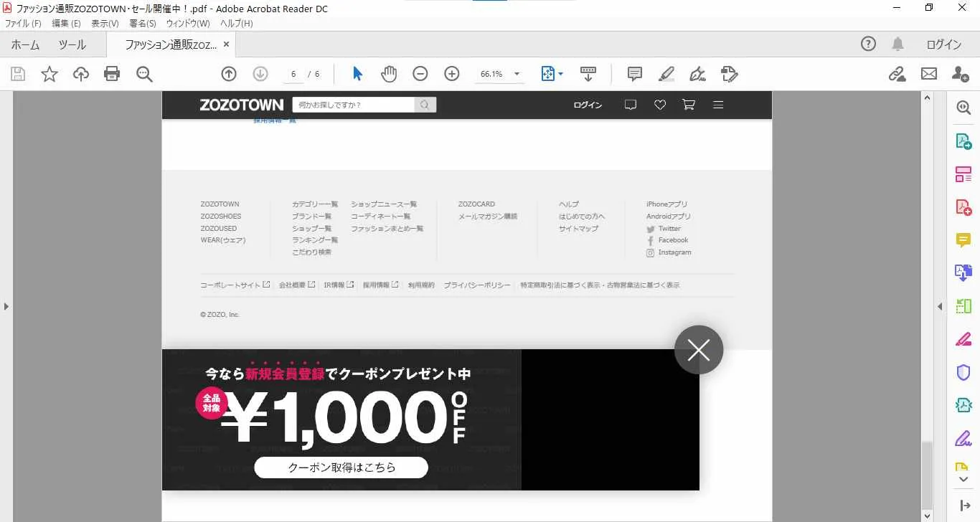Print the document
Image resolution: width=980 pixels, height=522 pixels.
112,74
